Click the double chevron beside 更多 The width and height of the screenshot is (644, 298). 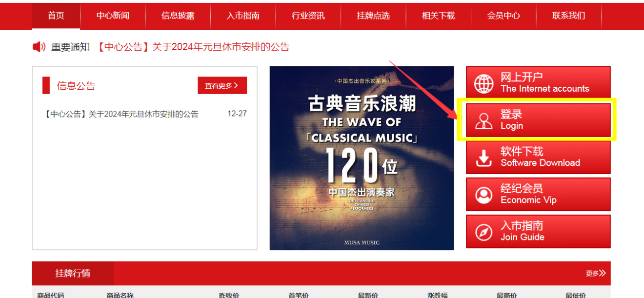click(603, 273)
